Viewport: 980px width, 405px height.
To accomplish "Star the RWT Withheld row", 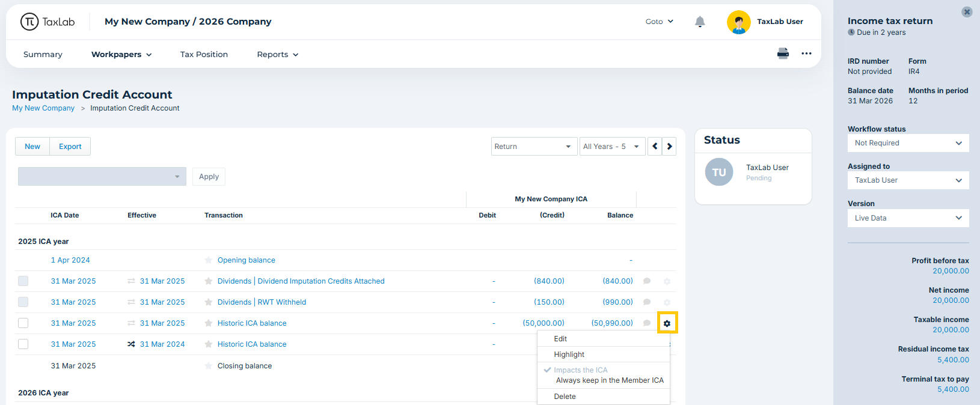I will (x=209, y=302).
